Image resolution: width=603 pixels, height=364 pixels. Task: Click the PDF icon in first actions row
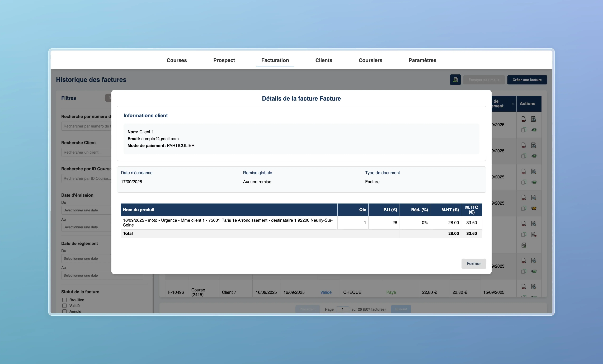tap(523, 119)
